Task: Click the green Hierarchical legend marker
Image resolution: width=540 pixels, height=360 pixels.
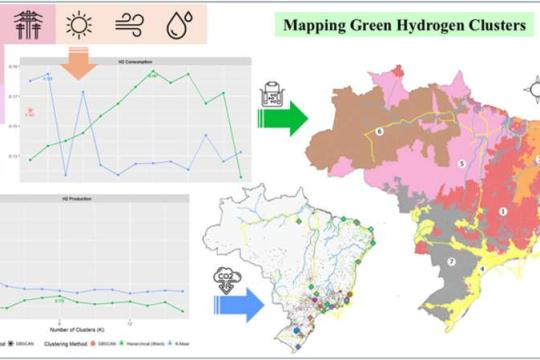Action: pyautogui.click(x=121, y=343)
